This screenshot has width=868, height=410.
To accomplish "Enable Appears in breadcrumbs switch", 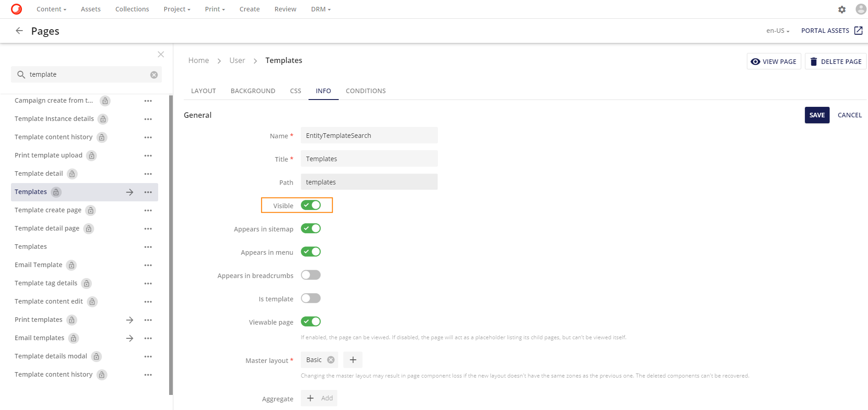I will tap(311, 275).
